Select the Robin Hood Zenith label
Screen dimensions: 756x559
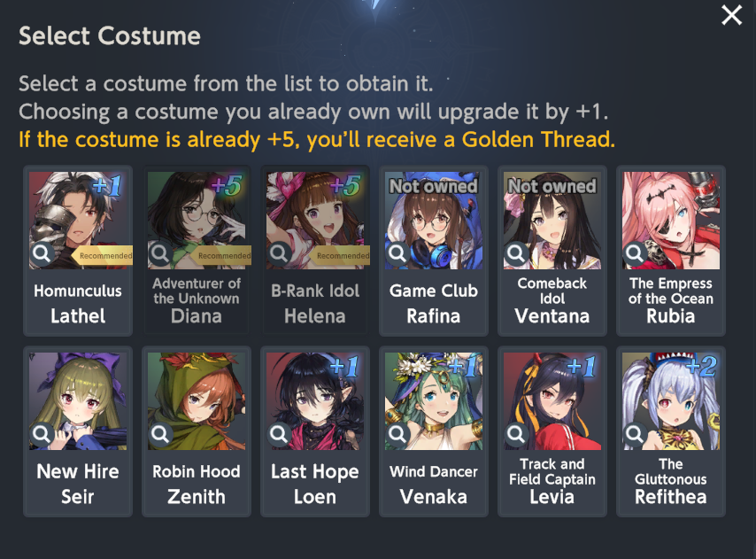(x=197, y=484)
